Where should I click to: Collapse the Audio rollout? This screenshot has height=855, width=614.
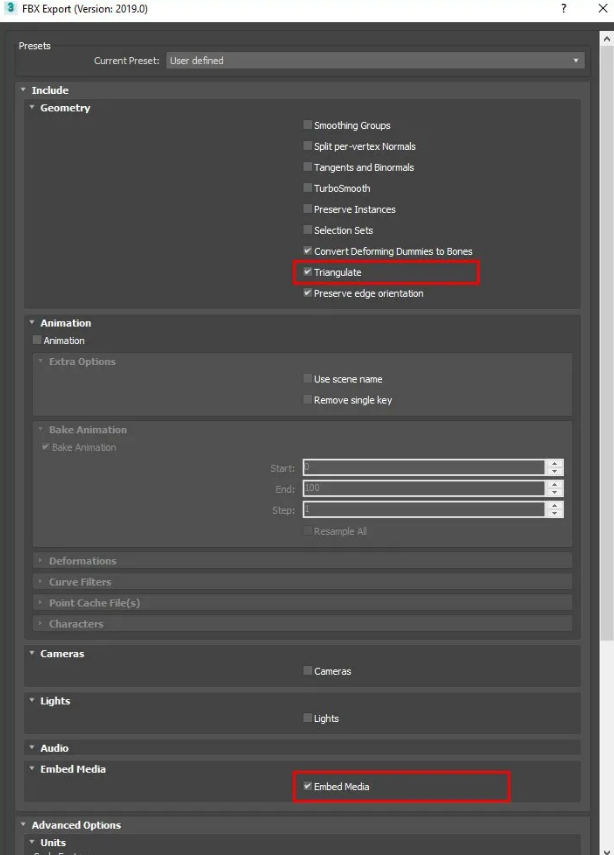(x=32, y=748)
